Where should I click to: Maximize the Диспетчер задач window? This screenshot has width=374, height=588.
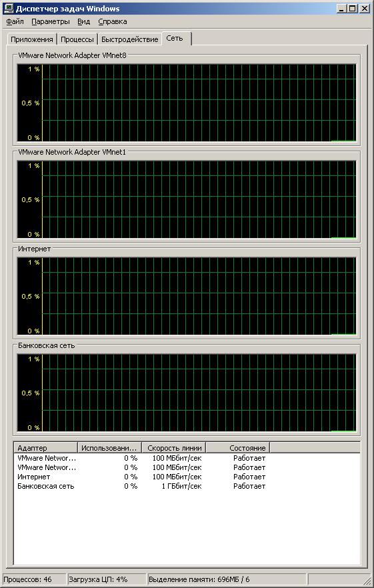pyautogui.click(x=352, y=8)
